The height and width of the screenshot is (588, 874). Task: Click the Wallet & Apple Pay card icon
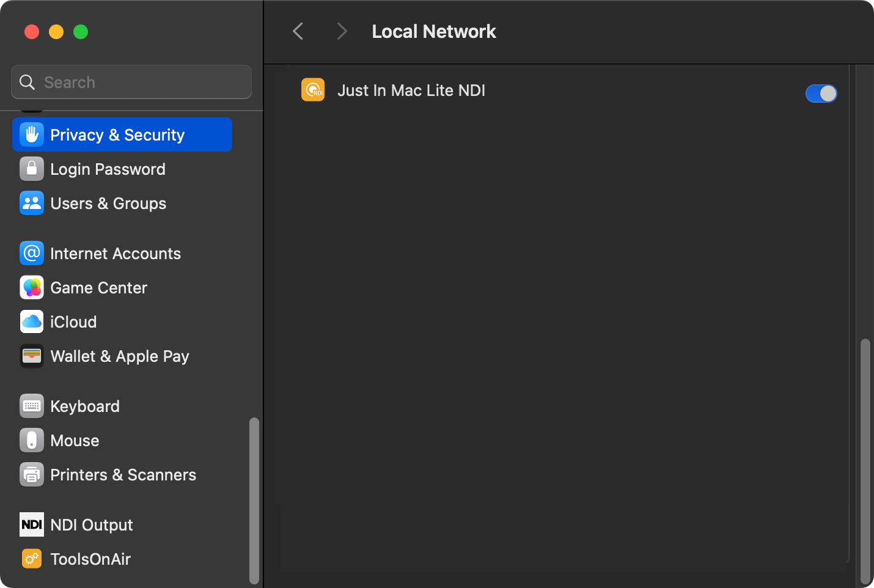[x=32, y=356]
